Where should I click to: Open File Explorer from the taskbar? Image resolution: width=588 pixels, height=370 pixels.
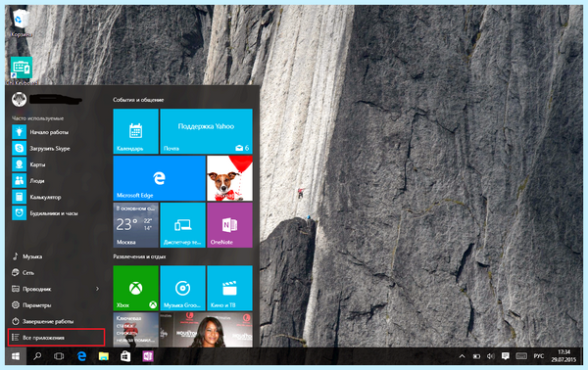[104, 356]
